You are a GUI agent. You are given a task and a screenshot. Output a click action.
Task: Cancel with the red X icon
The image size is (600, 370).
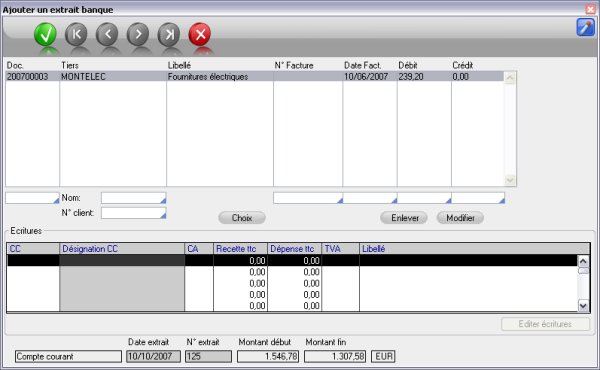pos(200,34)
